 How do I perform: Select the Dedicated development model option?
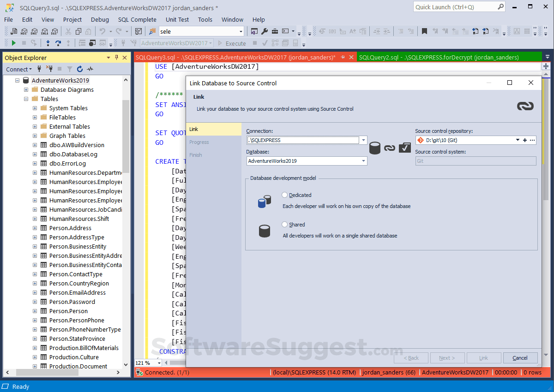click(285, 195)
